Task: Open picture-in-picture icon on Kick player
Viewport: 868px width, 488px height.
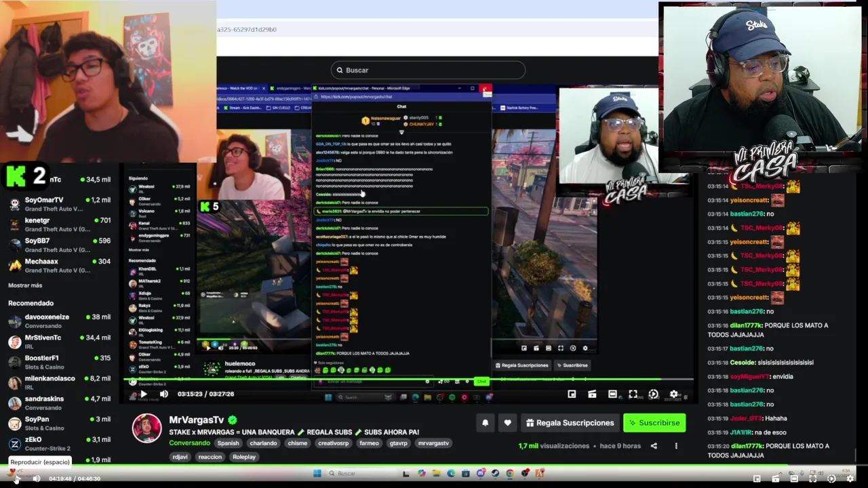Action: tap(572, 394)
